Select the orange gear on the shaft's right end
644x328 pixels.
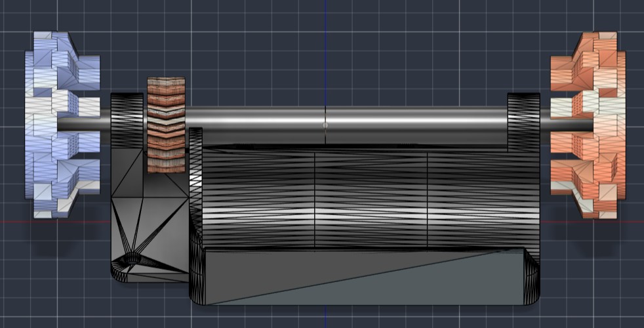(x=588, y=125)
